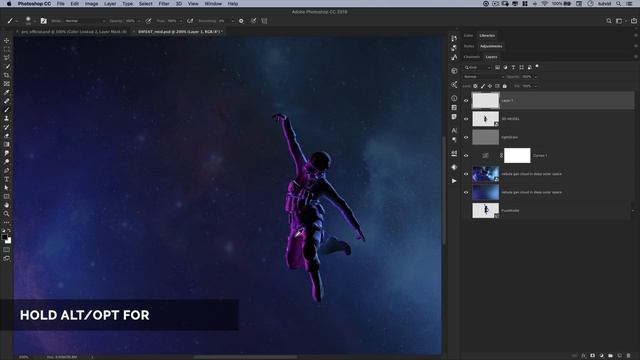Open the Character panel icon
Image resolution: width=640 pixels, height=360 pixels.
coord(454,131)
